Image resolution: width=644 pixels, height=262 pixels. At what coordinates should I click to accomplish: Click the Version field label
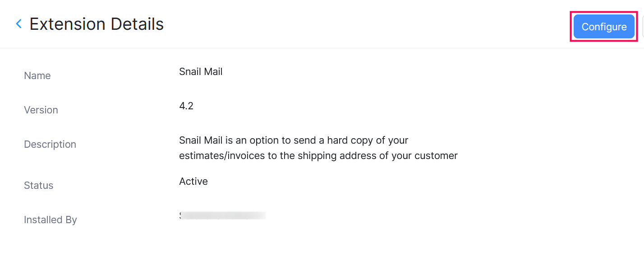[41, 110]
